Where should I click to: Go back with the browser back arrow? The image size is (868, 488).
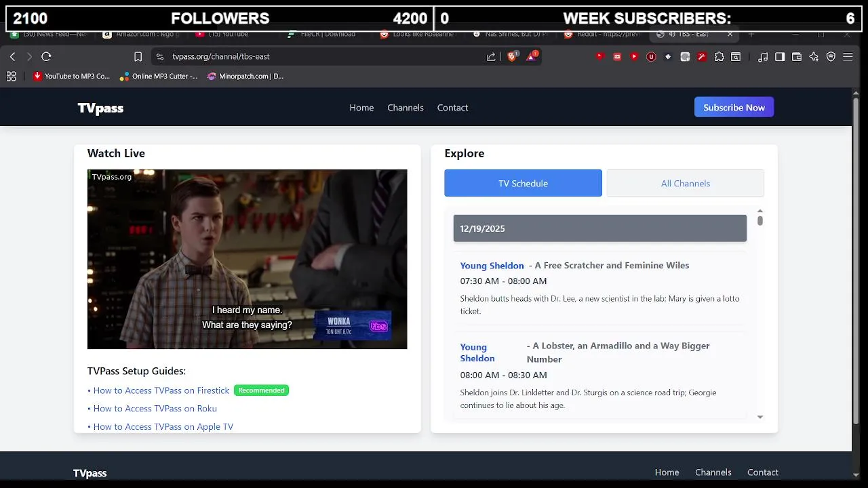(x=12, y=57)
